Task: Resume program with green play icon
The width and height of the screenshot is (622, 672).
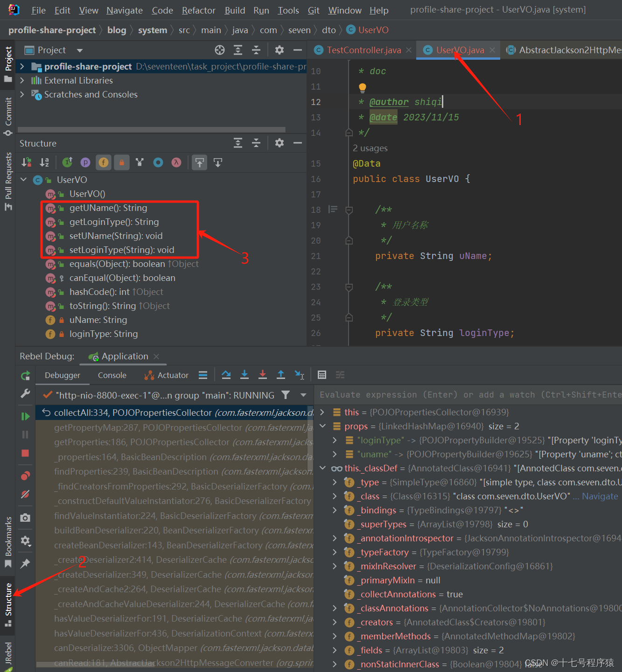Action: point(26,416)
